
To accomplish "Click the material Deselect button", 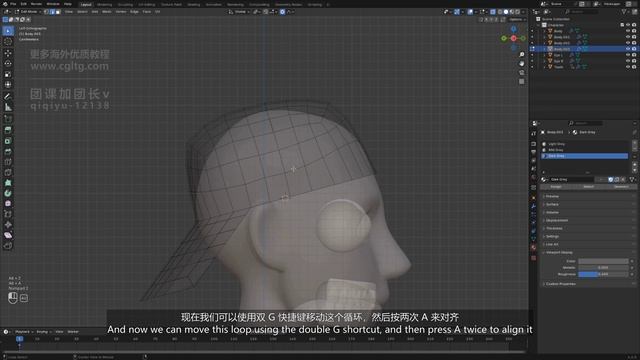I will pyautogui.click(x=621, y=187).
